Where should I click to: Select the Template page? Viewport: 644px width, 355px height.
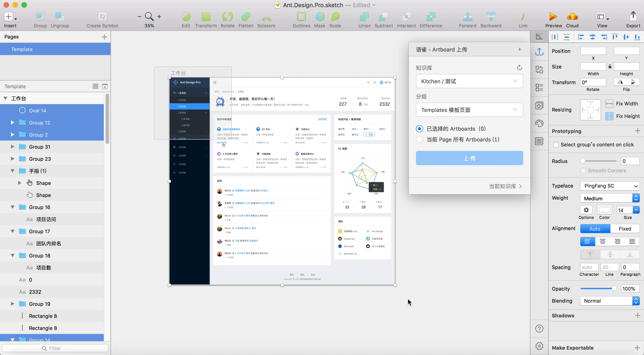(x=22, y=49)
